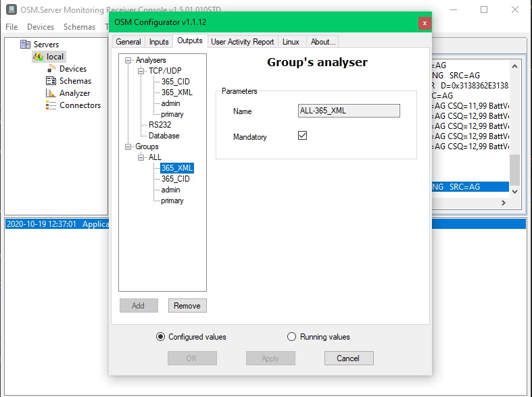
Task: Click the Name text field
Action: pos(348,111)
